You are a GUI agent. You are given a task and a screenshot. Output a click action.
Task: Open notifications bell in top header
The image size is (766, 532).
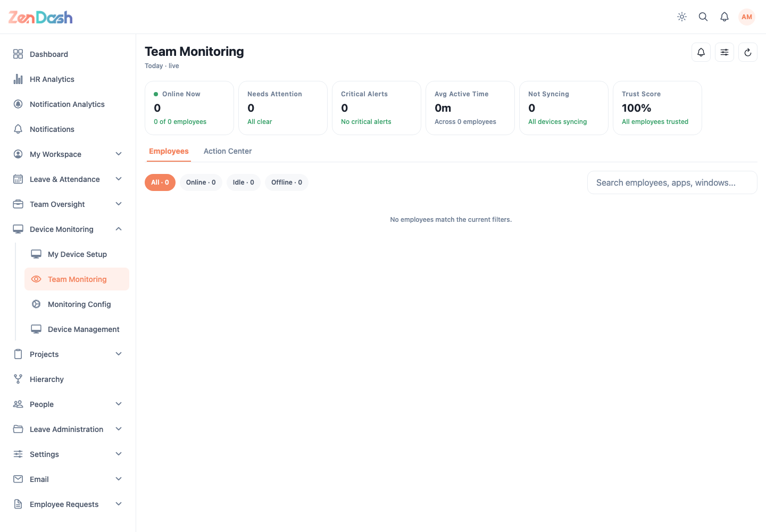coord(725,17)
